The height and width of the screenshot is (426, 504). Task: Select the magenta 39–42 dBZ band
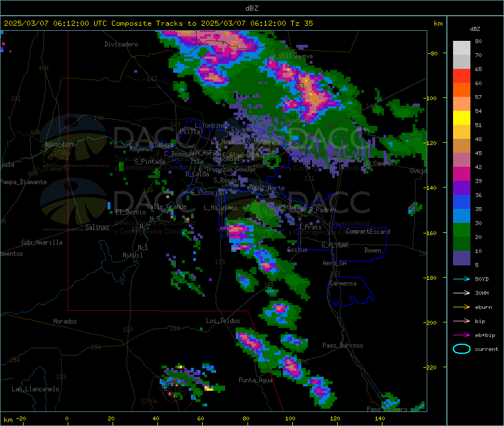tap(461, 174)
